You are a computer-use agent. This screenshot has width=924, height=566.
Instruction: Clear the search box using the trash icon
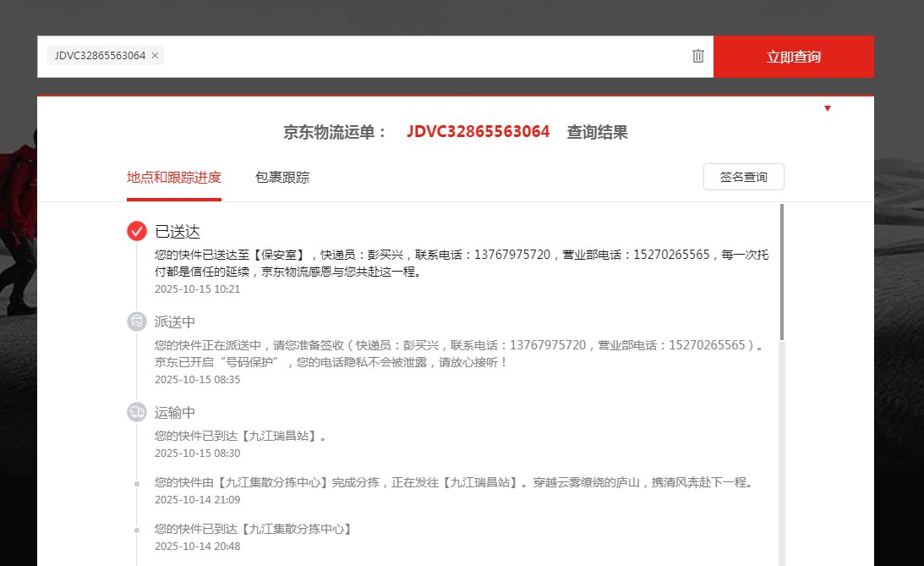697,56
